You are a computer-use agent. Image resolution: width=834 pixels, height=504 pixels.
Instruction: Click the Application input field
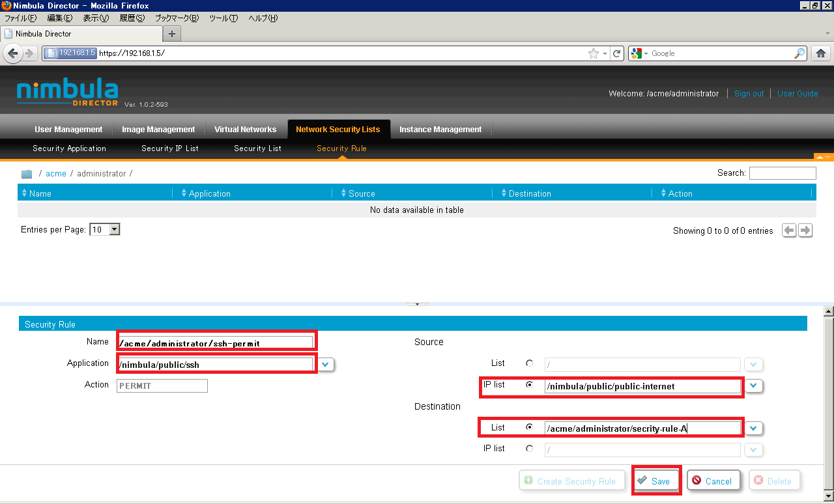point(215,364)
